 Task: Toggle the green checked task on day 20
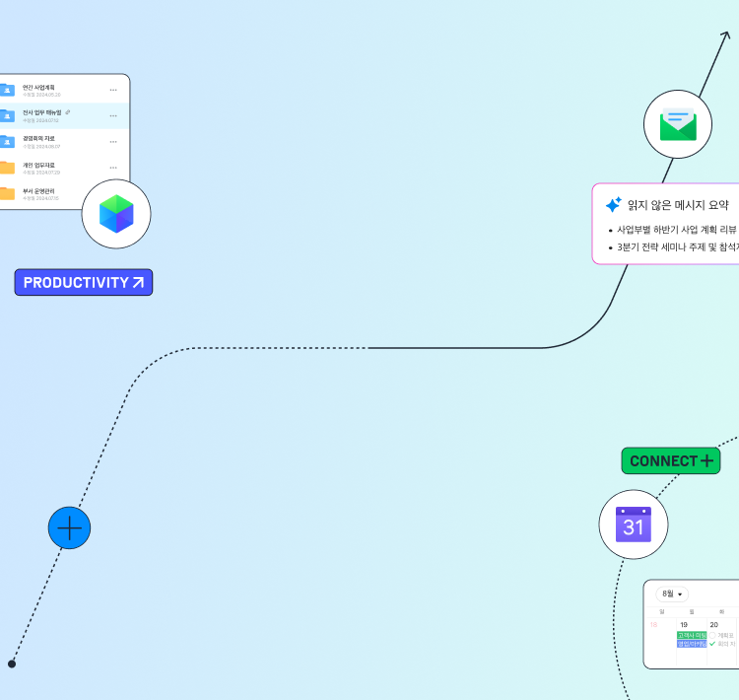pyautogui.click(x=712, y=644)
